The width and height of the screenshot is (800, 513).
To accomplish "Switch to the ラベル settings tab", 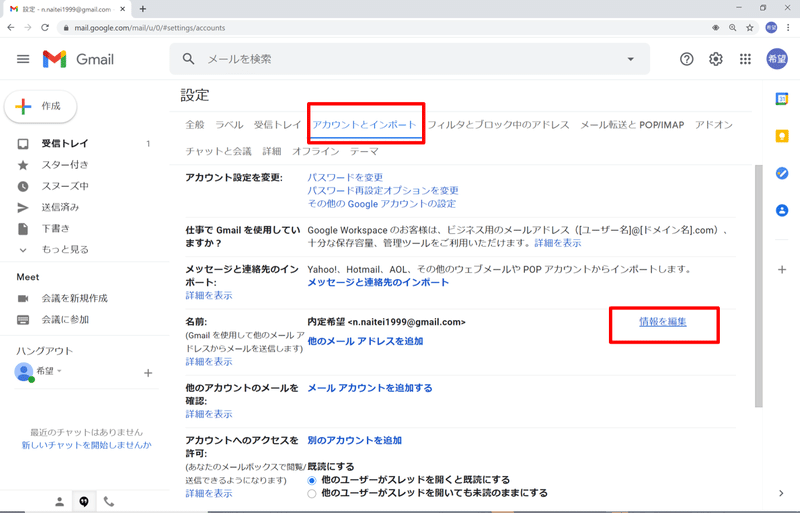I will click(x=229, y=125).
